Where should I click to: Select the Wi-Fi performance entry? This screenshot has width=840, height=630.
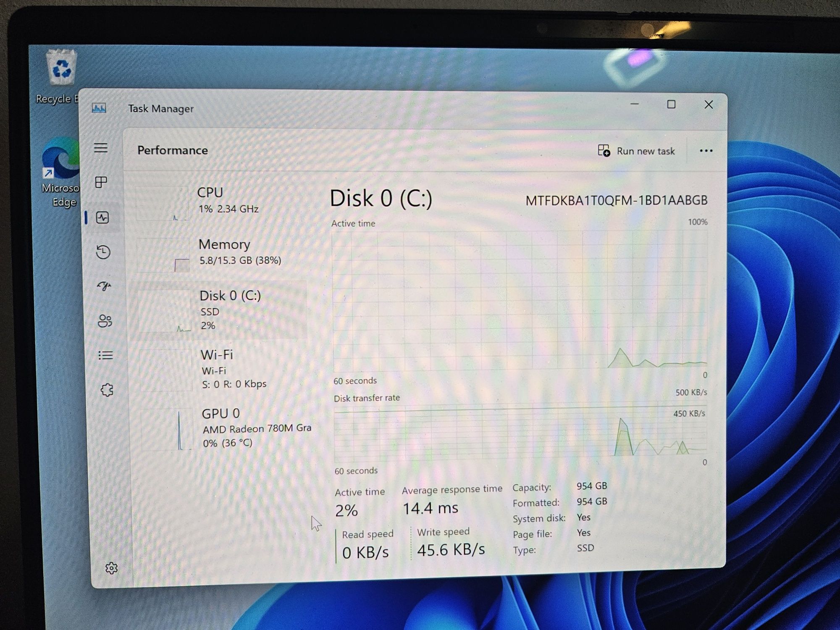(222, 370)
